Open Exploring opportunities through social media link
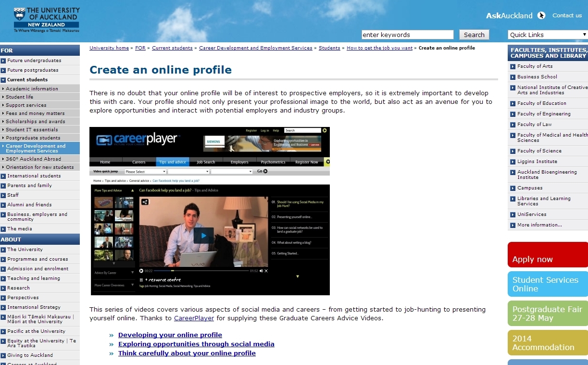This screenshot has width=588, height=365. (x=196, y=344)
